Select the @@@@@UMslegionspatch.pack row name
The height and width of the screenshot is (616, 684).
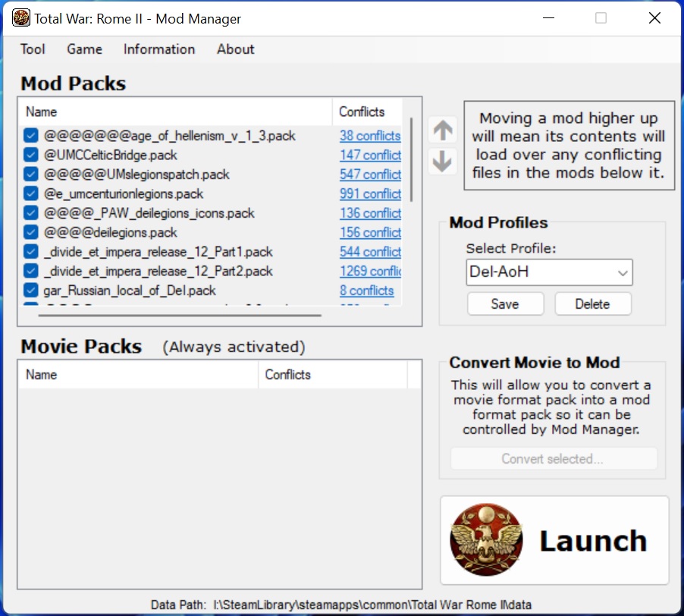coord(136,174)
